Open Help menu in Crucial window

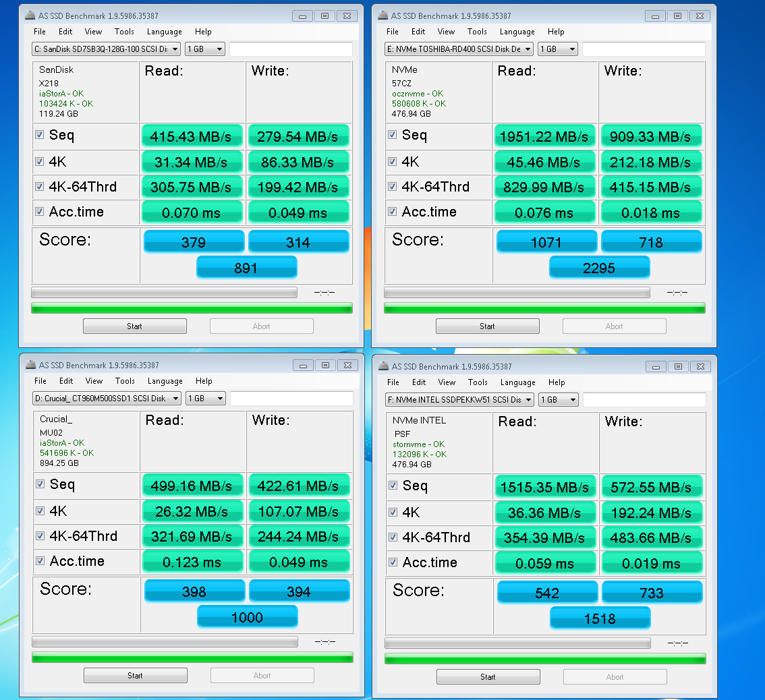[x=204, y=381]
